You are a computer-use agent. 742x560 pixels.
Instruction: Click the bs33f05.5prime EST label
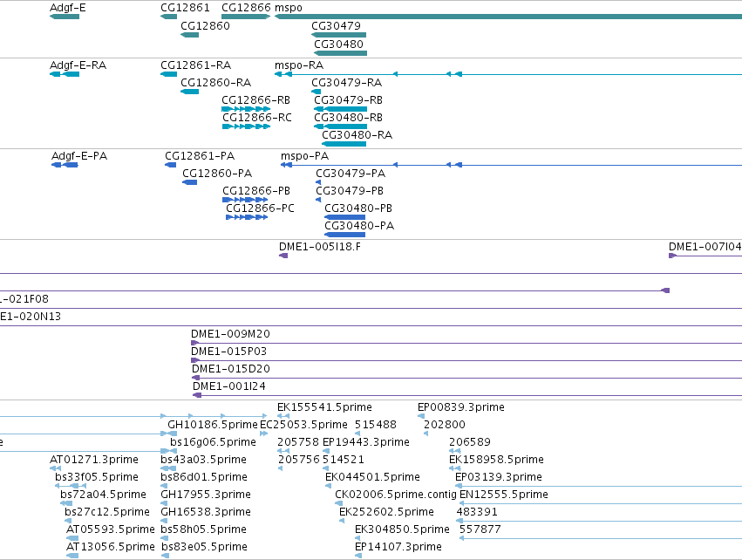[x=97, y=477]
